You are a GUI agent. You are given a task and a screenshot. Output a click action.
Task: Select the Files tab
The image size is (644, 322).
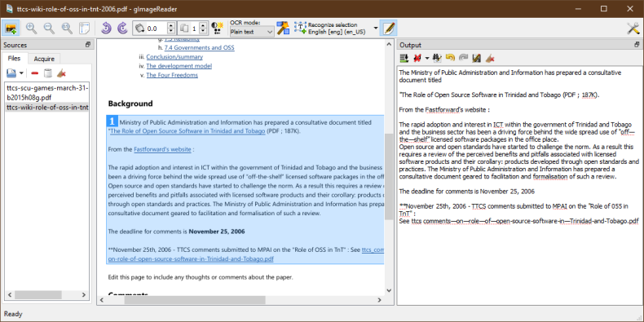[x=15, y=59]
